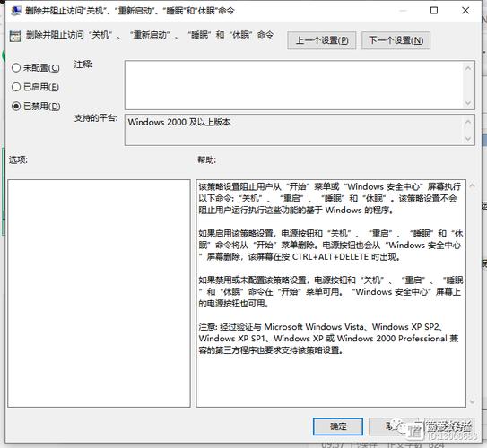The height and width of the screenshot is (448, 487).
Task: Maximize the policy dialog window
Action: pos(434,11)
